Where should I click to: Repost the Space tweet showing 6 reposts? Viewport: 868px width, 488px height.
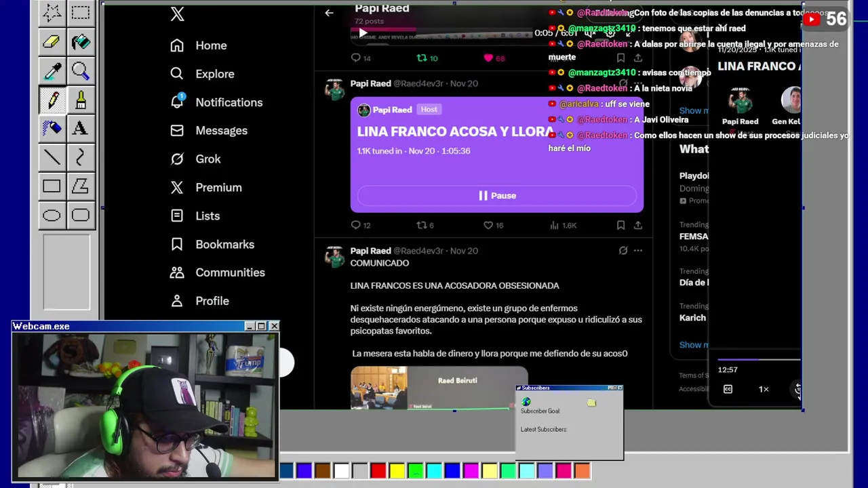(x=425, y=225)
